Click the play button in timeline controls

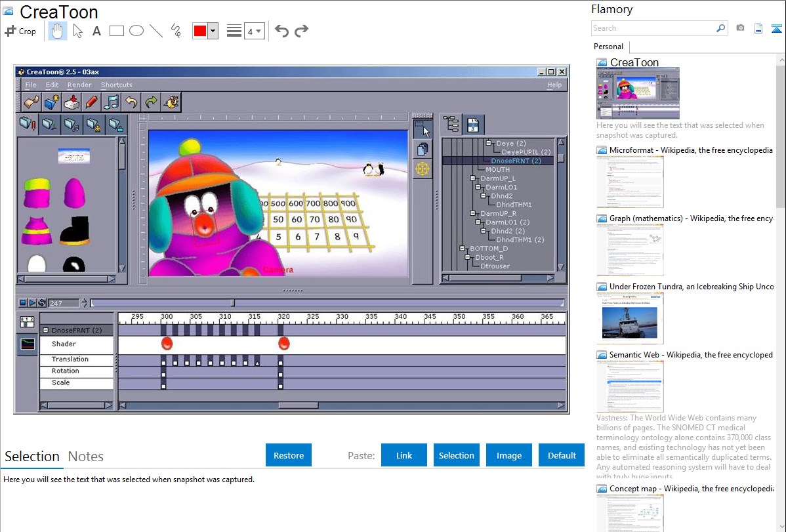(x=32, y=303)
